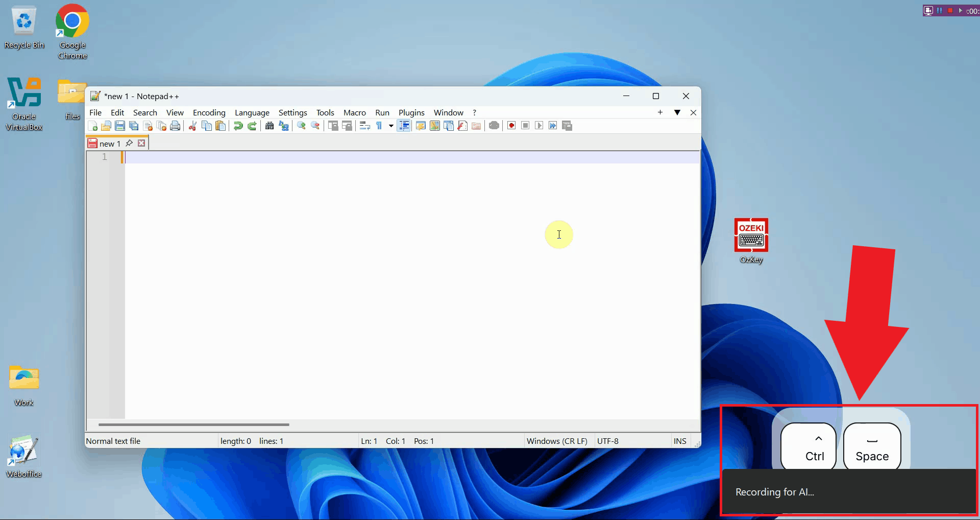Zoom in using the magnifier icon
Screen dimensions: 980x520
click(x=301, y=126)
